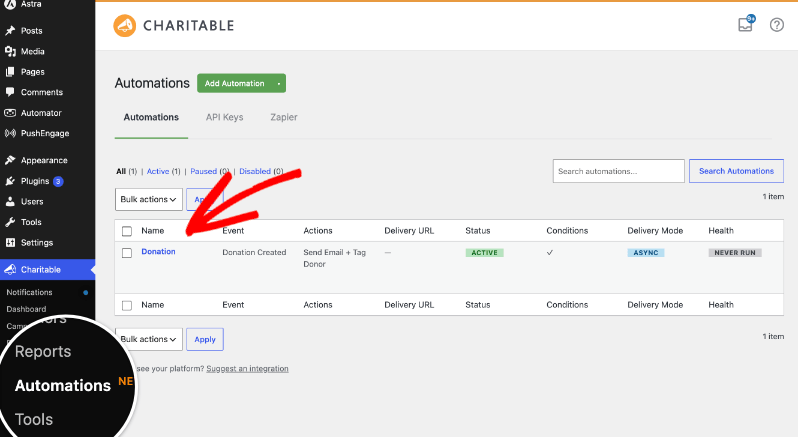The image size is (798, 437).
Task: Switch to the API Keys tab
Action: click(x=224, y=117)
